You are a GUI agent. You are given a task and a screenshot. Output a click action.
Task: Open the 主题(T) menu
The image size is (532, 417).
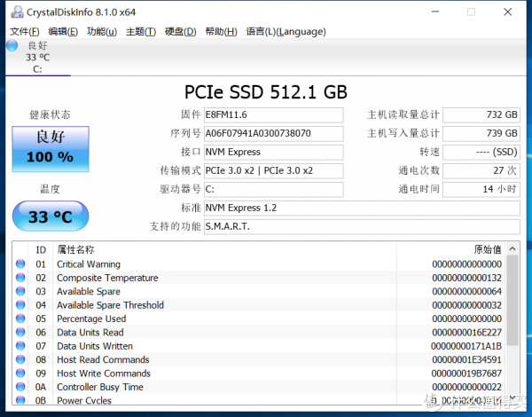(141, 32)
